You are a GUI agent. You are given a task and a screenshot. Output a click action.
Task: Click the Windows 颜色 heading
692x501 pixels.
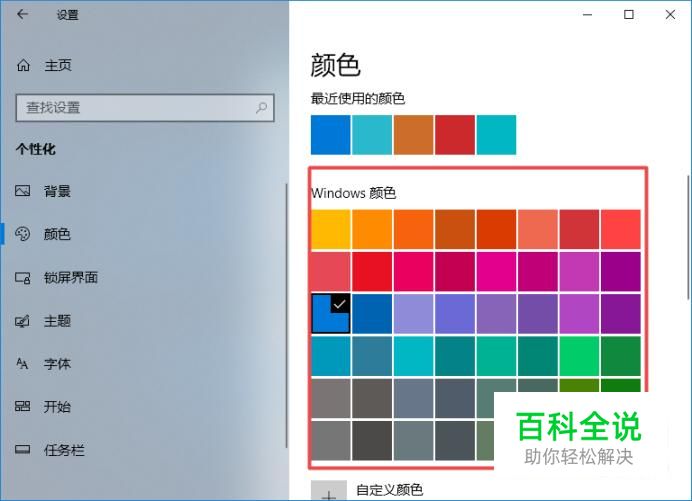click(x=354, y=193)
